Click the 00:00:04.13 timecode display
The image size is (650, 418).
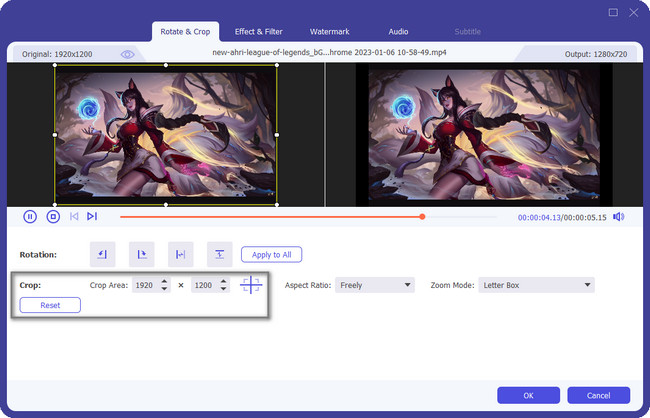(539, 217)
